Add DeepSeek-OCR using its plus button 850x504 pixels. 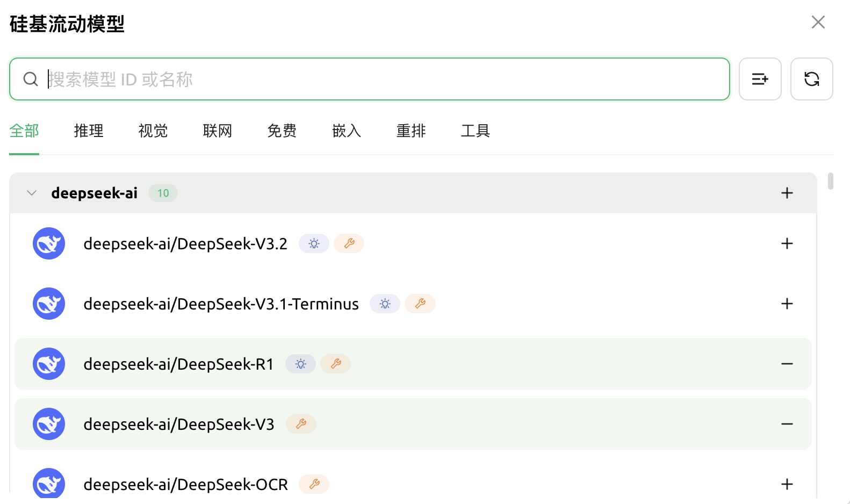787,484
